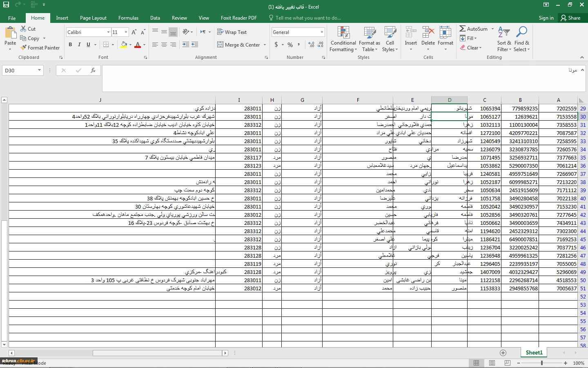Expand the Calibri font name dropdown

point(108,32)
